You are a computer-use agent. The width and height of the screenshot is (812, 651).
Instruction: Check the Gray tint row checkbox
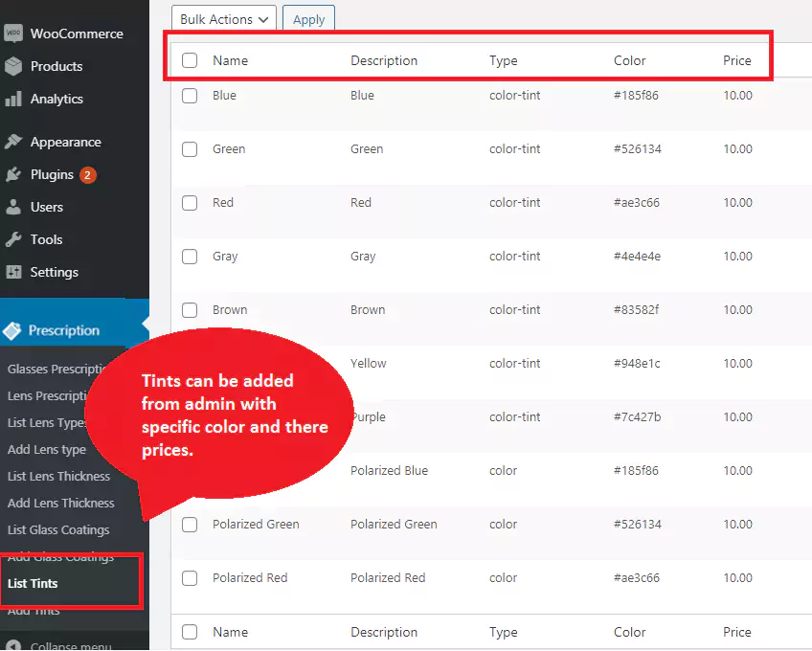190,257
